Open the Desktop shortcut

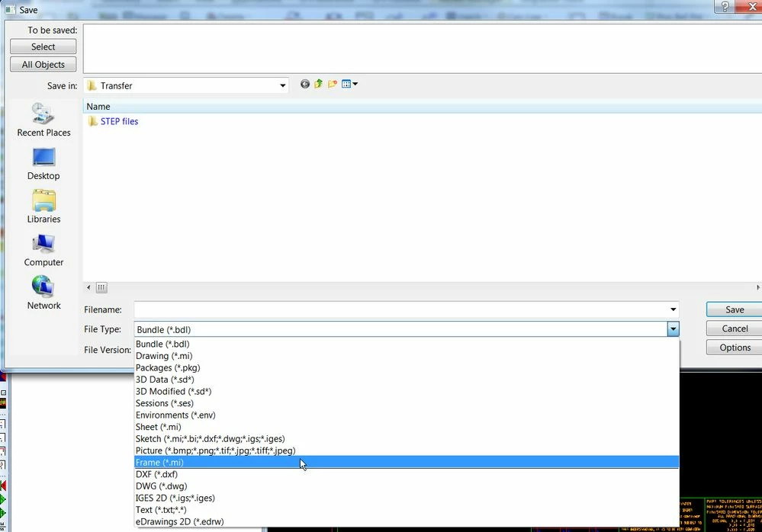43,164
